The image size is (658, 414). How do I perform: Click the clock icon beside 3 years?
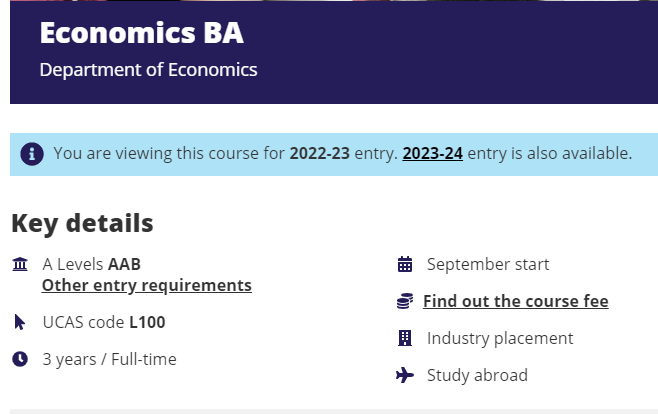(20, 359)
